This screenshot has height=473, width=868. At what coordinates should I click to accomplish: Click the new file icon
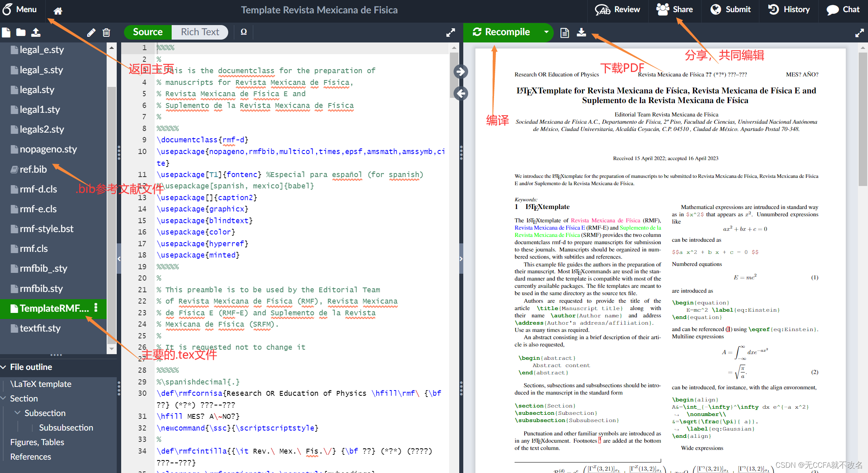coord(6,32)
